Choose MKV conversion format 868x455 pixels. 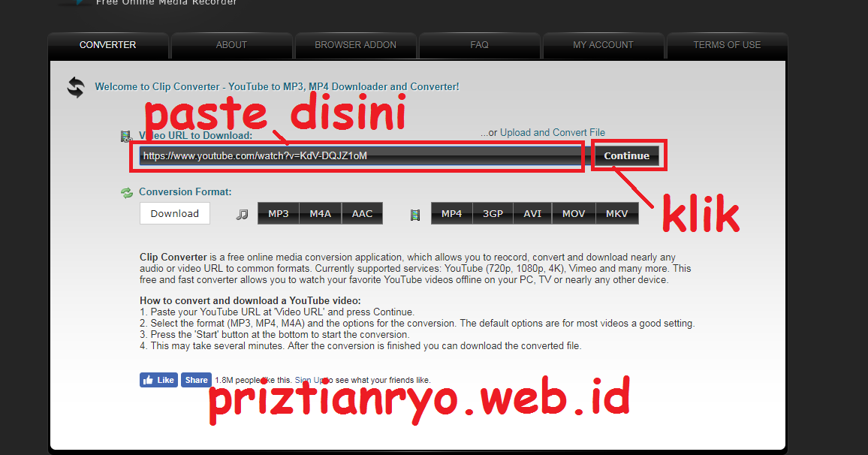pyautogui.click(x=616, y=214)
